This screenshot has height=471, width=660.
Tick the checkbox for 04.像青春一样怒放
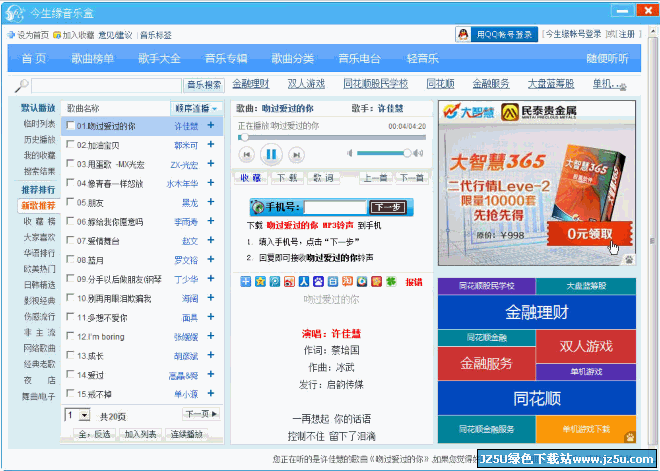point(70,183)
